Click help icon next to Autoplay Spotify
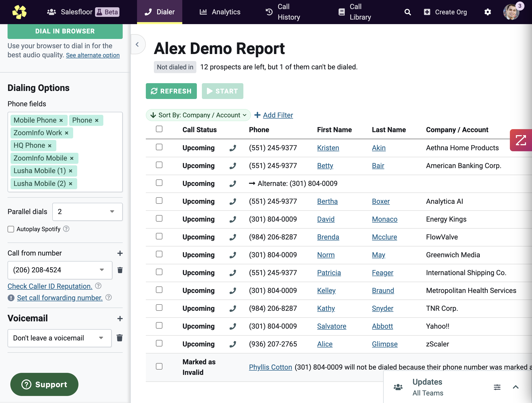 coord(66,229)
